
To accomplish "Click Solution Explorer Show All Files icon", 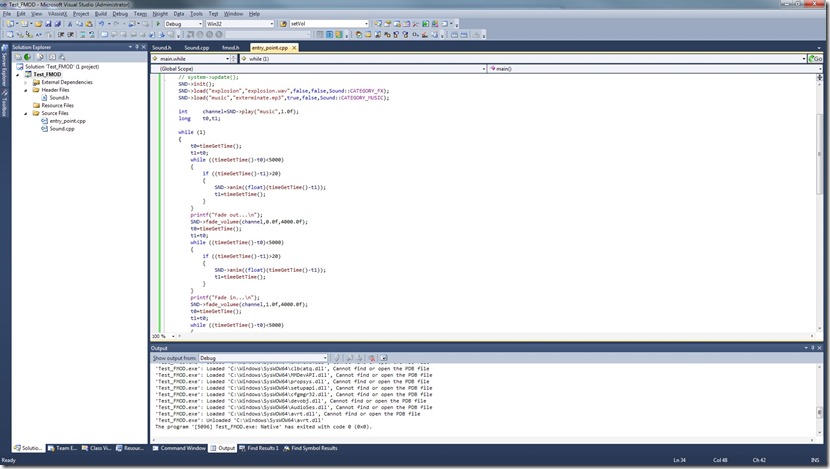I will click(x=40, y=57).
